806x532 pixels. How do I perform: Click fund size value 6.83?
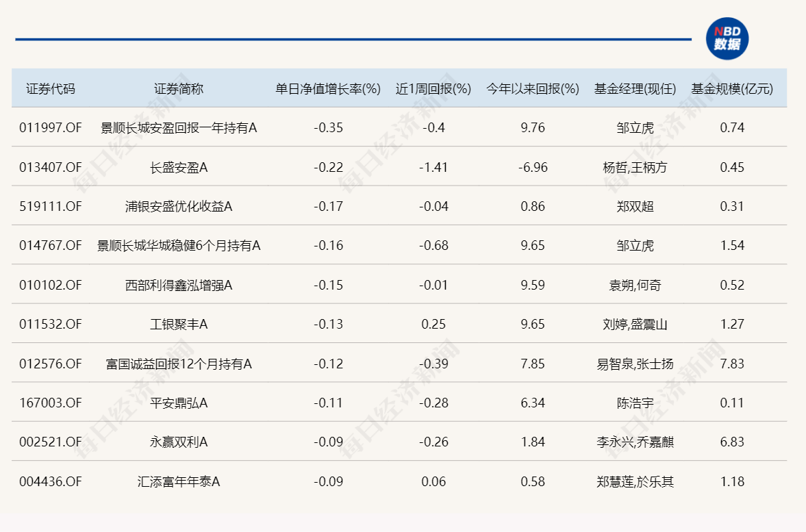pos(732,442)
